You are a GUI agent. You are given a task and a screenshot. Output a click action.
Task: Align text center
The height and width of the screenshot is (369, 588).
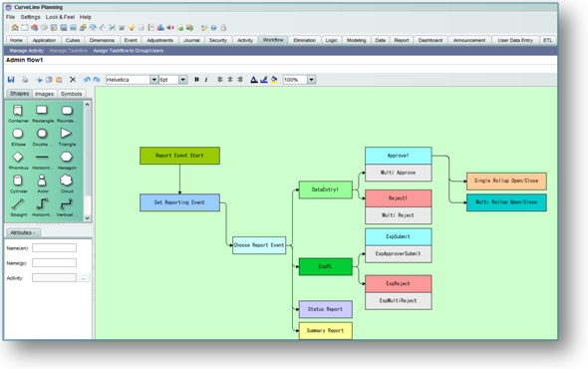pyautogui.click(x=230, y=80)
